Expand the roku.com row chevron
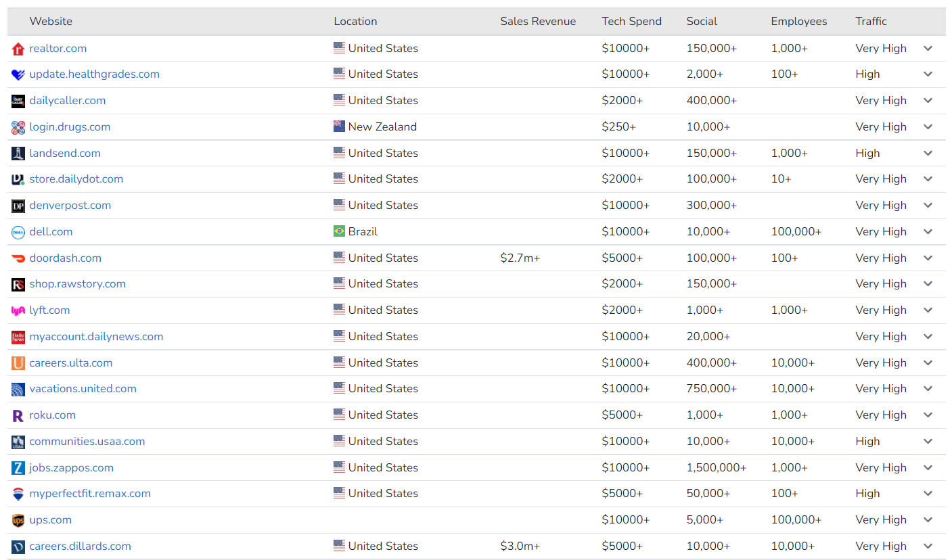The height and width of the screenshot is (560, 952). pos(928,415)
